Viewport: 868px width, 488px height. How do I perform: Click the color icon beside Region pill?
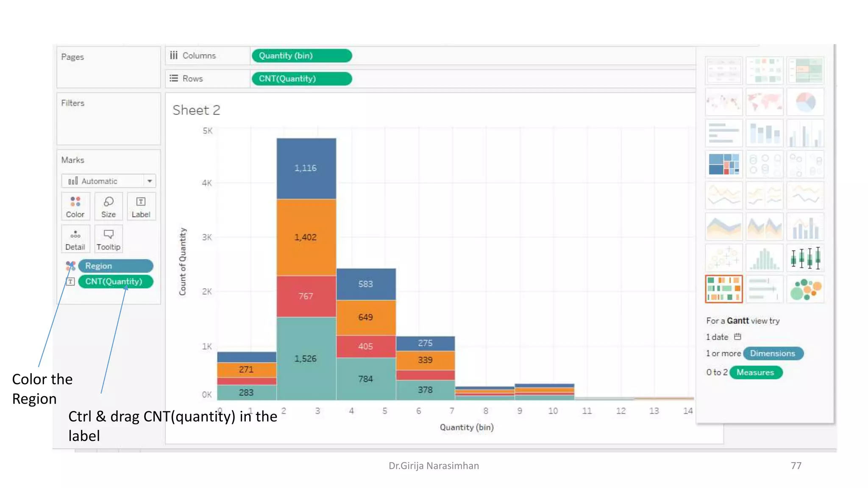(x=70, y=266)
